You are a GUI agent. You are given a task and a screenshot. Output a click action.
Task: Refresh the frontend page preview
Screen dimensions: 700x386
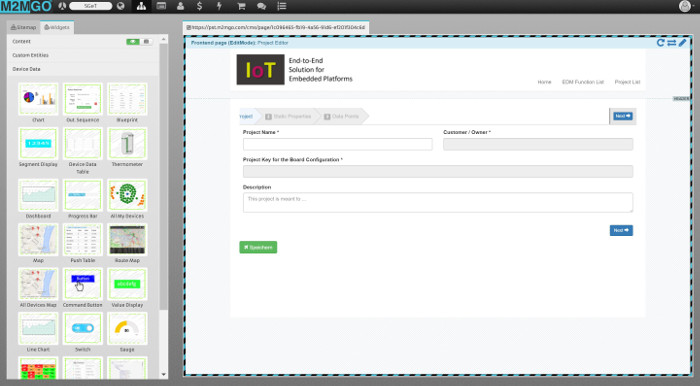(660, 42)
